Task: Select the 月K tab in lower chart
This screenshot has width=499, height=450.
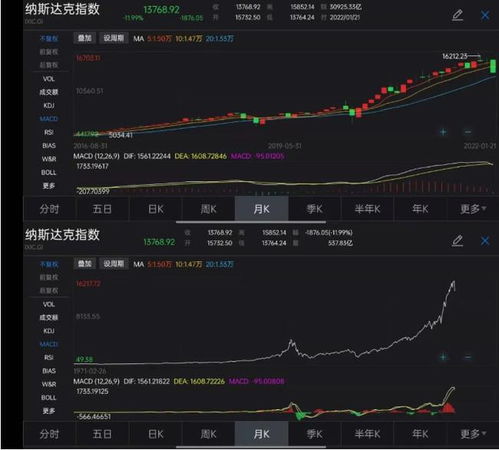Action: pyautogui.click(x=262, y=434)
